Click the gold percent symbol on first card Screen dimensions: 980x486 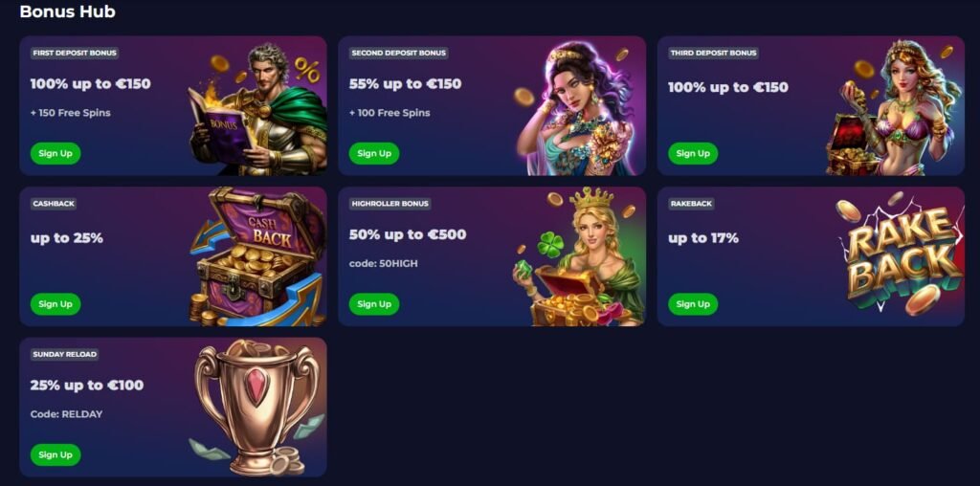coord(307,69)
